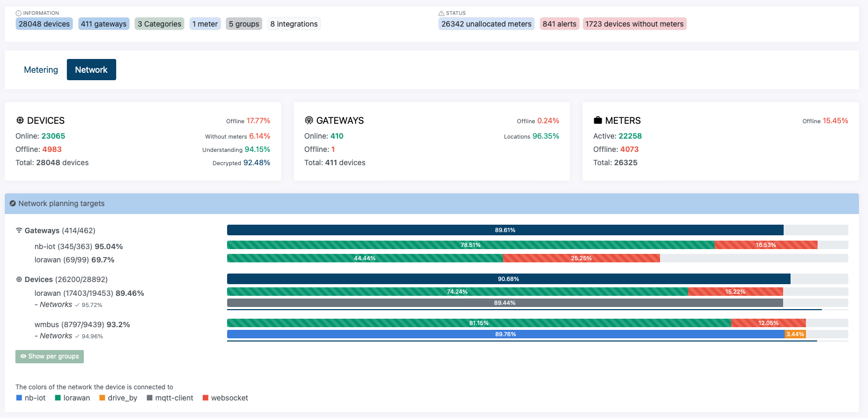Click Total: 26325 meters text
The height and width of the screenshot is (418, 868).
615,163
